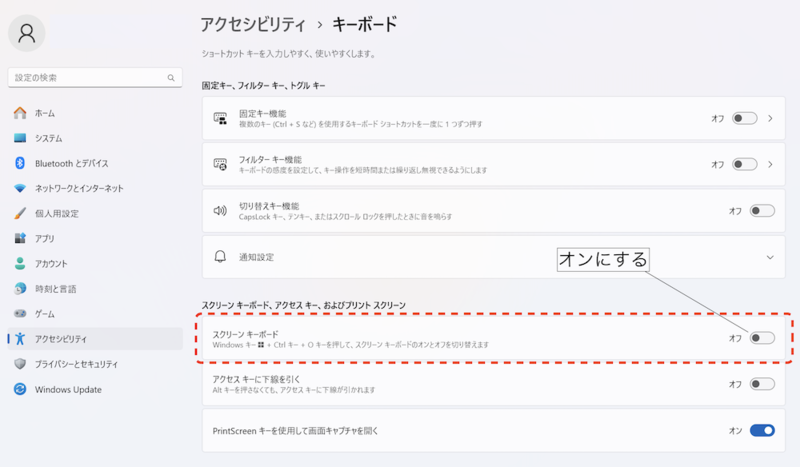Open システム settings category
Image resolution: width=800 pixels, height=467 pixels.
(95, 138)
